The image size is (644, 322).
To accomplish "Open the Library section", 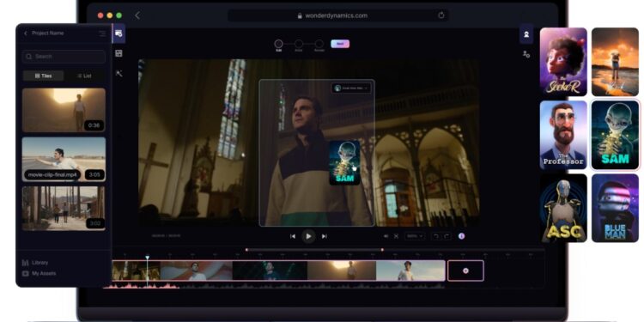I will 35,263.
